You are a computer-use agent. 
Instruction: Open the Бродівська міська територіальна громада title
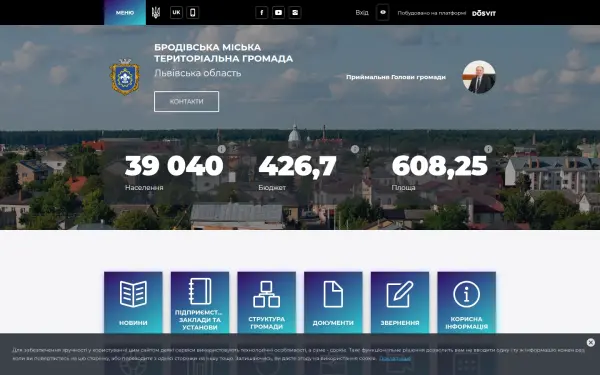(223, 53)
